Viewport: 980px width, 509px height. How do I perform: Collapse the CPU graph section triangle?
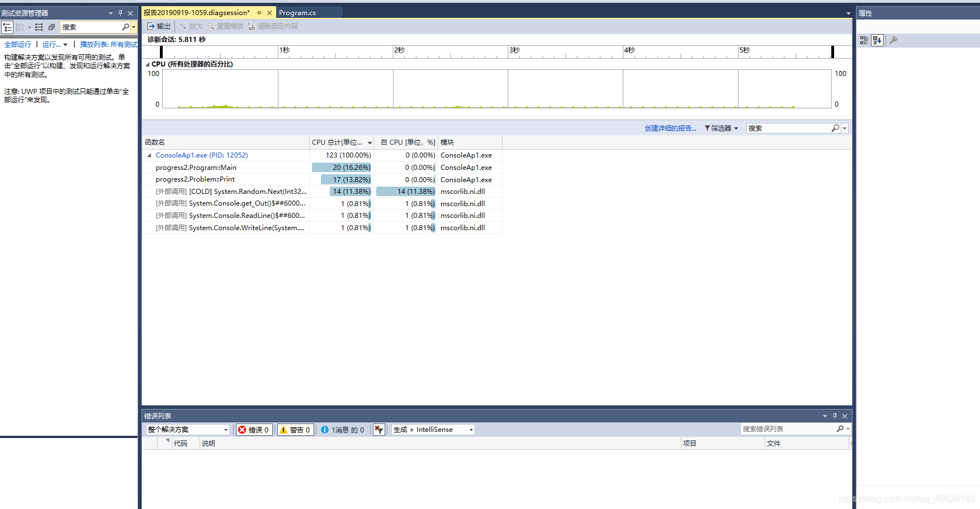point(148,64)
